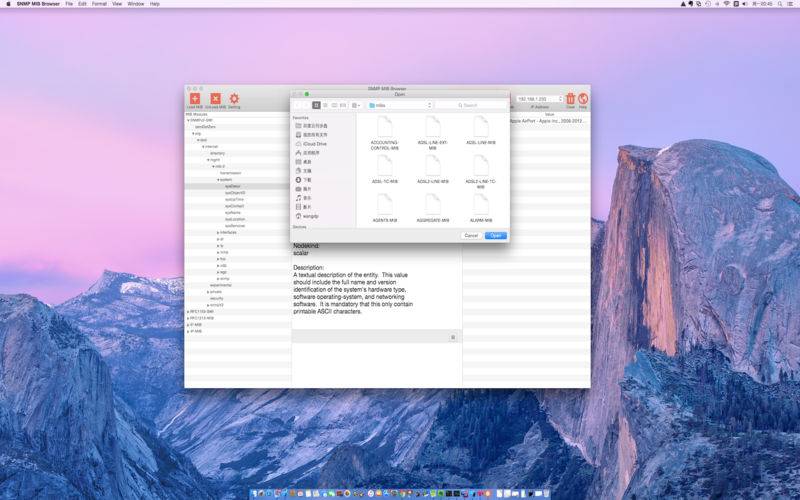Select ADSL2-LINE-TC-MIB file icon

coord(481,166)
